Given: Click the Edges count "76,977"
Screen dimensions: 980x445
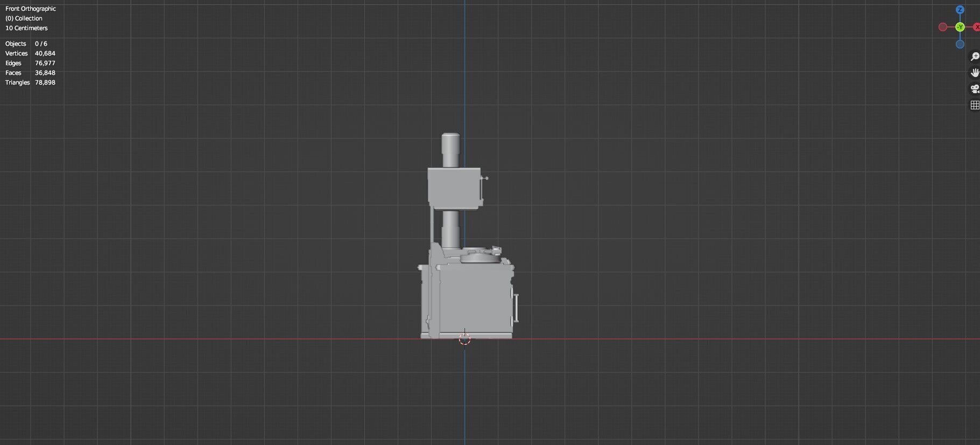Looking at the screenshot, I should [45, 63].
